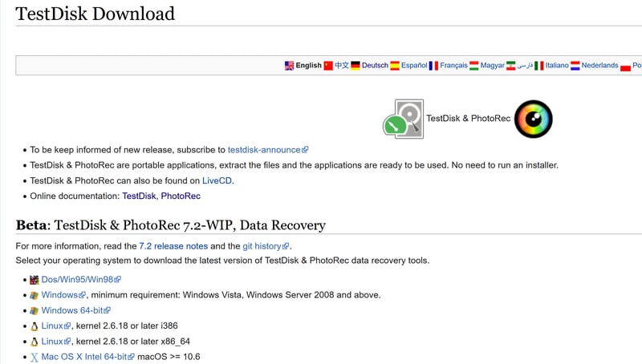Click the Windows 64-bit logo icon
The image size is (642, 364).
coord(35,311)
